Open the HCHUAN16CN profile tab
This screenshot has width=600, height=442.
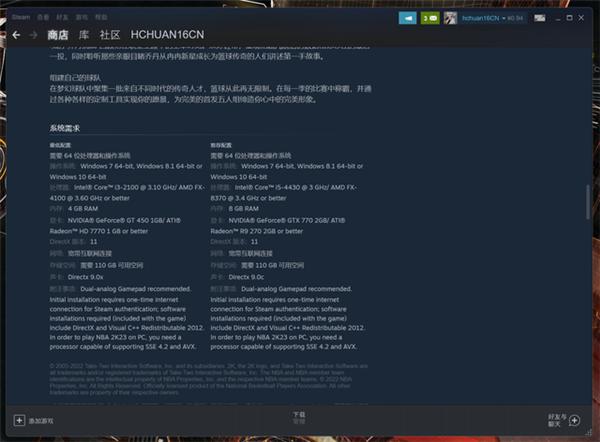pyautogui.click(x=167, y=35)
